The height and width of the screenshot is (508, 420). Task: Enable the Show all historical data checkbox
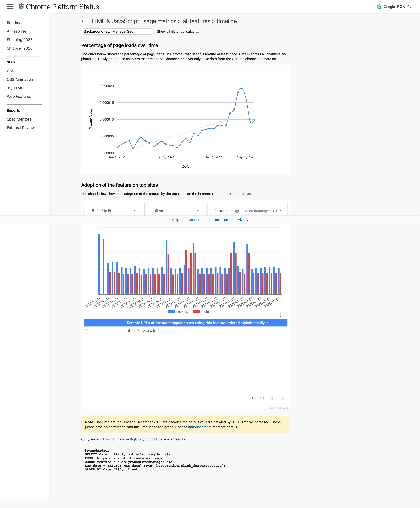pos(198,31)
